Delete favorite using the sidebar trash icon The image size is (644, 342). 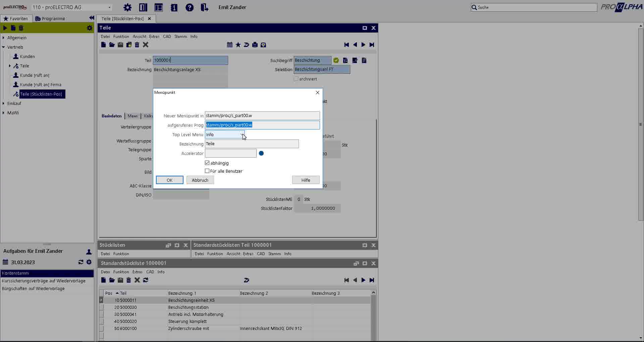pyautogui.click(x=21, y=28)
